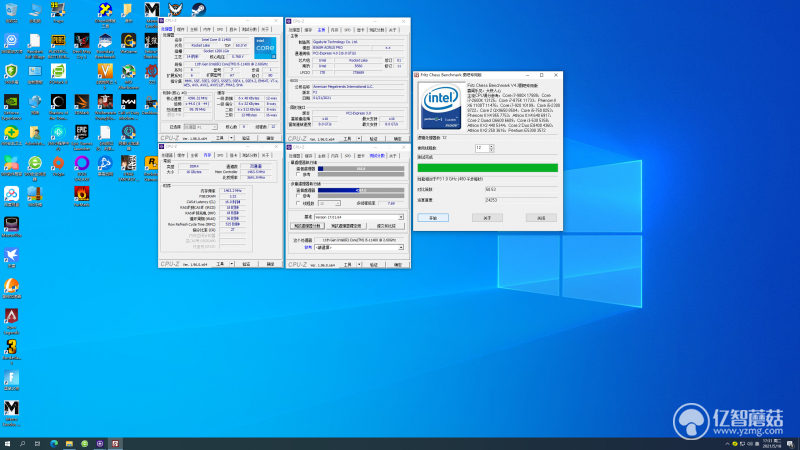Click the single-thread benchmark score bar

coord(361,168)
